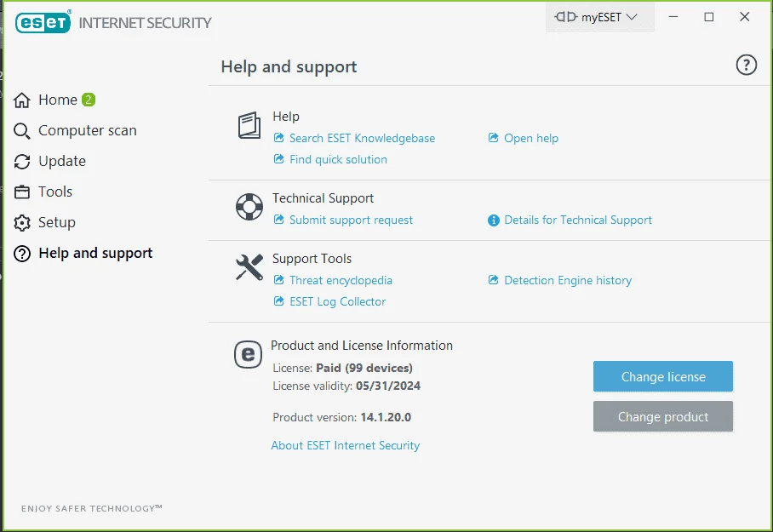Click the house icon next to Home
Viewport: 773px width, 532px height.
click(x=21, y=100)
